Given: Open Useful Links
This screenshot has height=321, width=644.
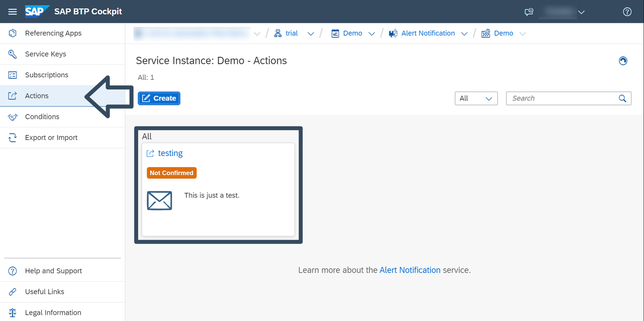Looking at the screenshot, I should (63, 292).
